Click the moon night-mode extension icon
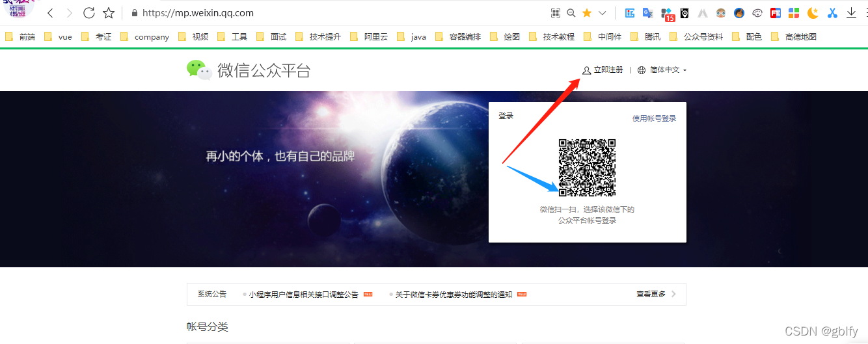 [813, 13]
